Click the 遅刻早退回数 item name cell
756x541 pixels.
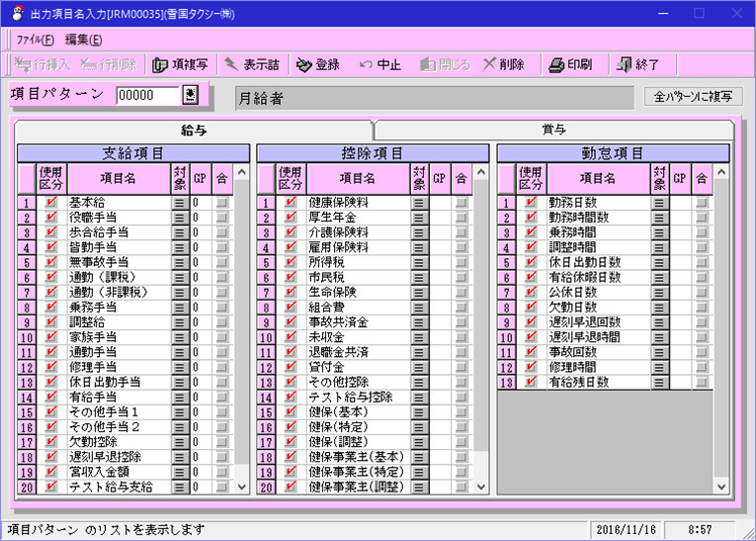tap(598, 322)
